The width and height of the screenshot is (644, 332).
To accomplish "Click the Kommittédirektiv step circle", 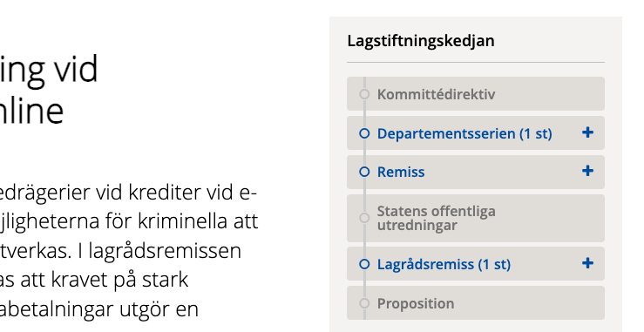I will point(364,94).
